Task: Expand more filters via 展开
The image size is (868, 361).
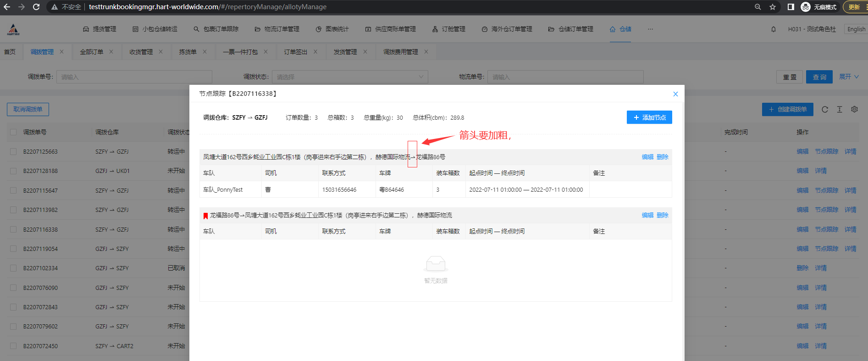Action: [x=849, y=77]
